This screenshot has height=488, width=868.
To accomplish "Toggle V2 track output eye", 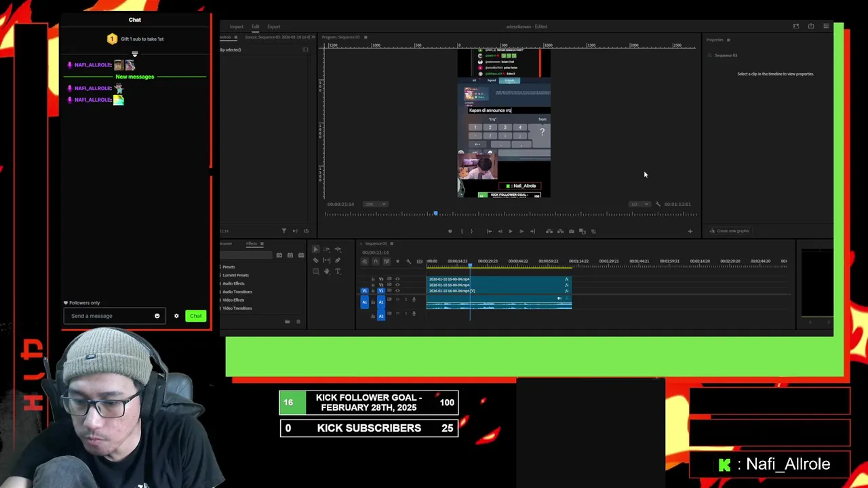I will [x=397, y=285].
